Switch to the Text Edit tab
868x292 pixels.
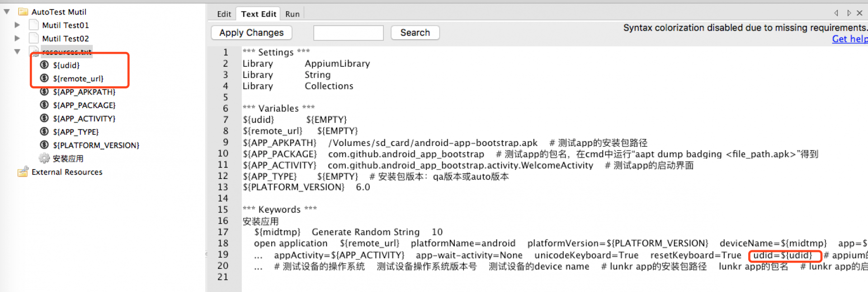coord(259,14)
